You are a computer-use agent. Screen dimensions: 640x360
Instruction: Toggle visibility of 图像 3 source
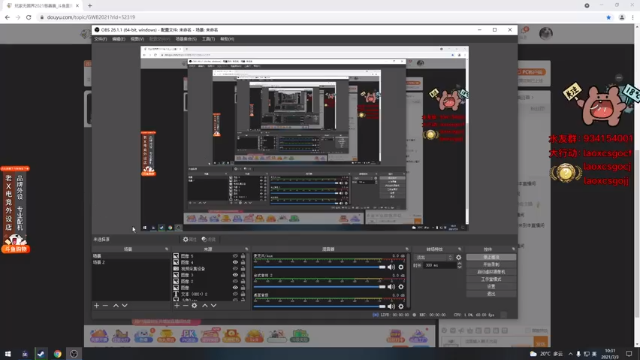click(235, 275)
